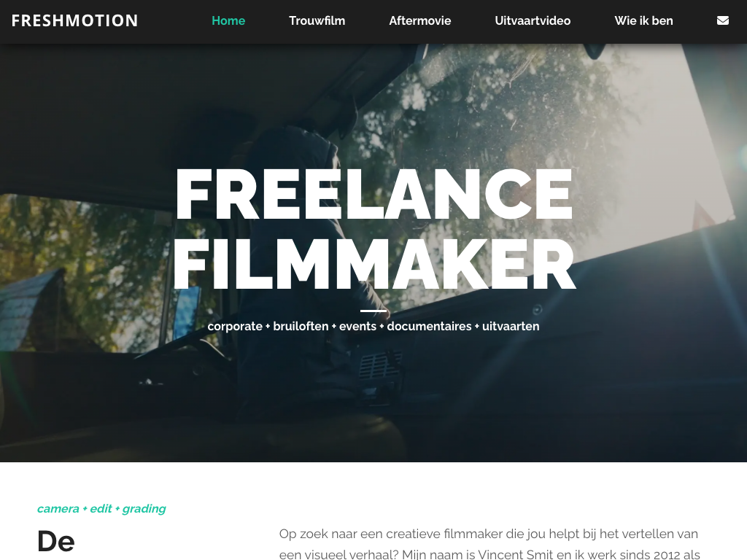
Task: Click the FILMMAKER heading word
Action: coord(374,264)
